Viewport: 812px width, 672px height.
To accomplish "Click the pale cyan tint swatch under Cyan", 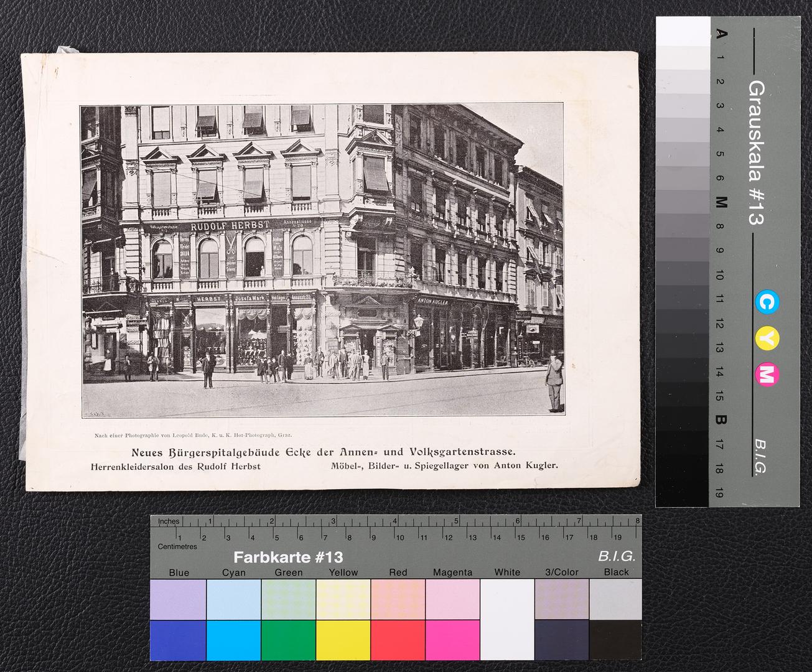I will (233, 599).
